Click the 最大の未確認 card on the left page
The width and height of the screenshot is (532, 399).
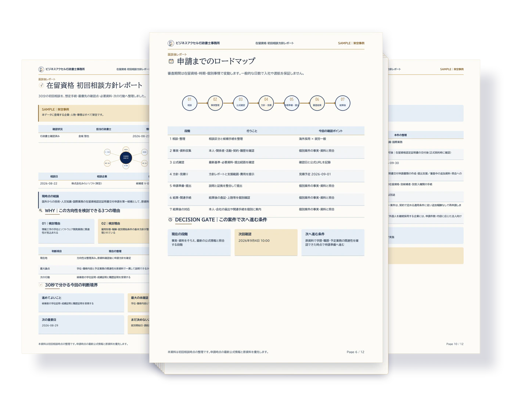[x=139, y=303]
